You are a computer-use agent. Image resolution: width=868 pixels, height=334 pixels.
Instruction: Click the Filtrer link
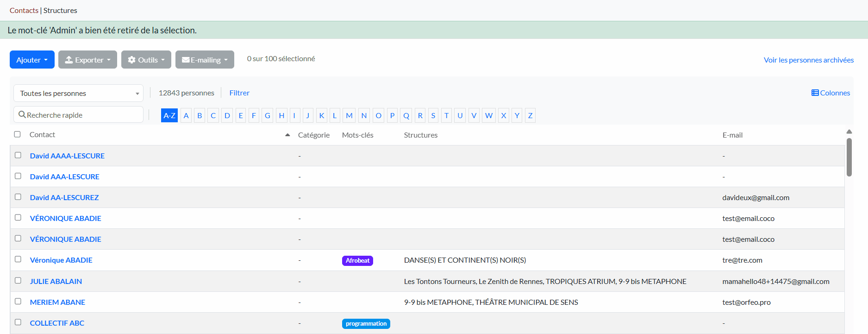pyautogui.click(x=239, y=93)
